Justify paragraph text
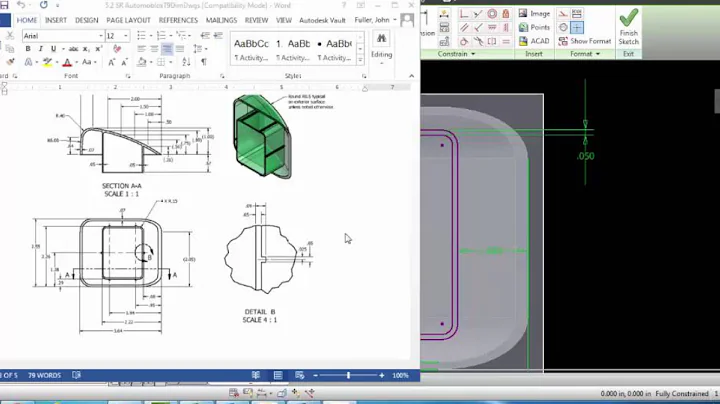 pos(180,49)
